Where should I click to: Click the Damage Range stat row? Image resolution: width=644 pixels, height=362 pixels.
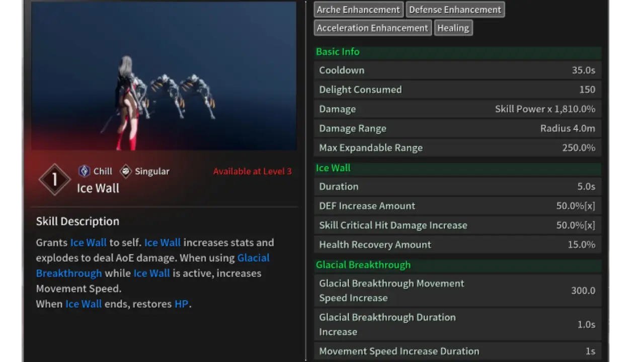(x=457, y=129)
